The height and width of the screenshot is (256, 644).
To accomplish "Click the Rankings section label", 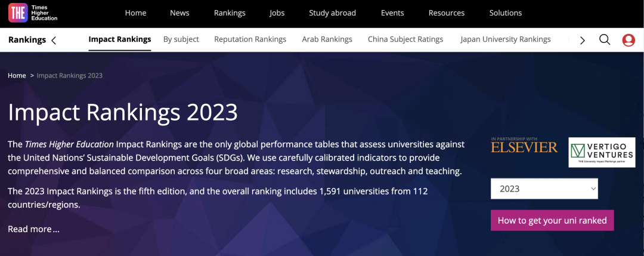I will point(27,40).
